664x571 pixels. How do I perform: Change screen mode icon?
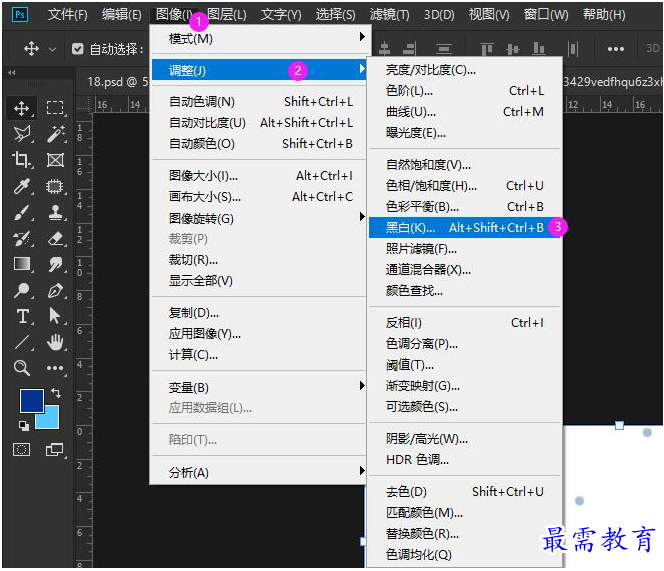[x=54, y=449]
